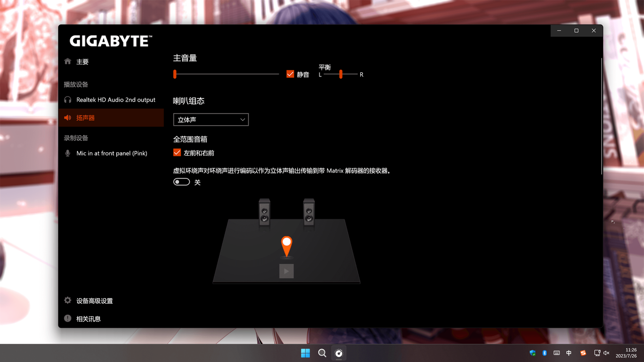The height and width of the screenshot is (362, 644).
Task: Turn on the virtual surround switch
Action: pos(182,182)
